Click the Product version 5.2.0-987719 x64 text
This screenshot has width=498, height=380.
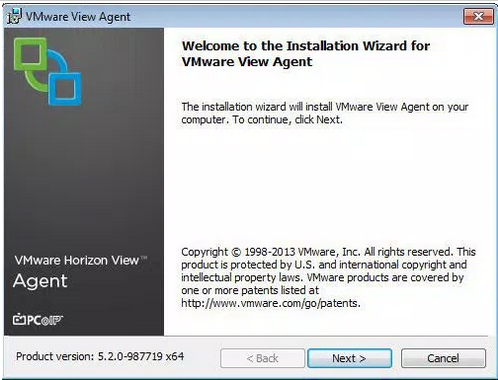(100, 356)
